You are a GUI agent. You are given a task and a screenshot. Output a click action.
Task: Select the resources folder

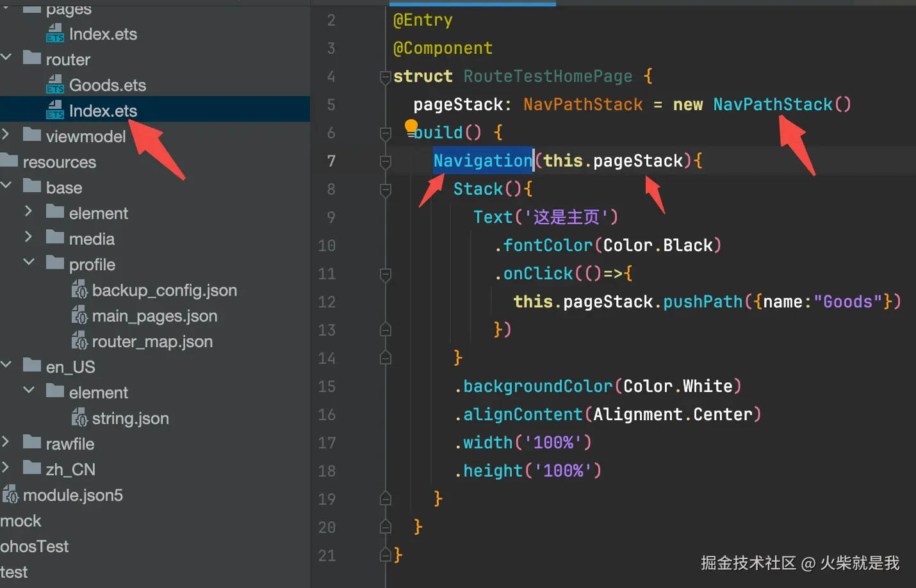point(59,162)
